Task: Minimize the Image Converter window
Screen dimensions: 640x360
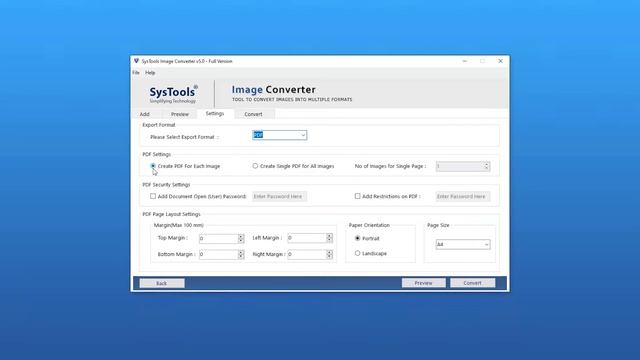Action: (465, 61)
